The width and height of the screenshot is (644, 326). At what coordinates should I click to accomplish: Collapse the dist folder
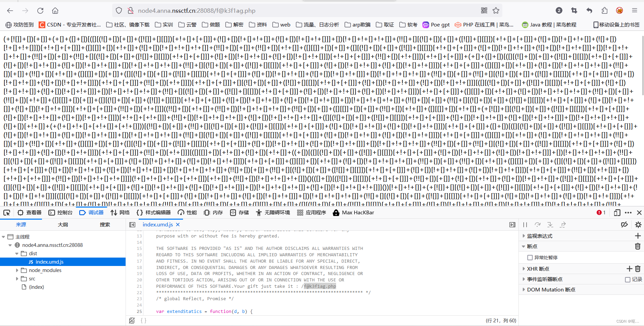pos(16,253)
